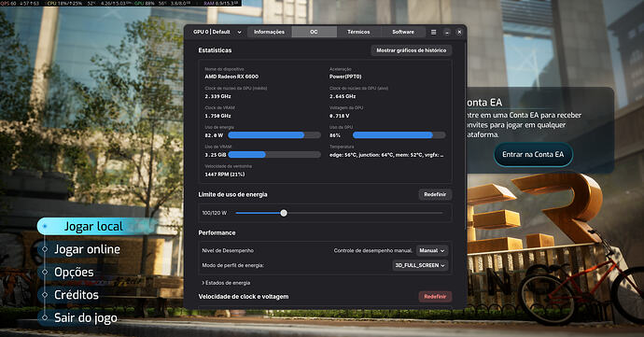The image size is (644, 337).
Task: Click the power limit slider handle
Action: pyautogui.click(x=284, y=213)
